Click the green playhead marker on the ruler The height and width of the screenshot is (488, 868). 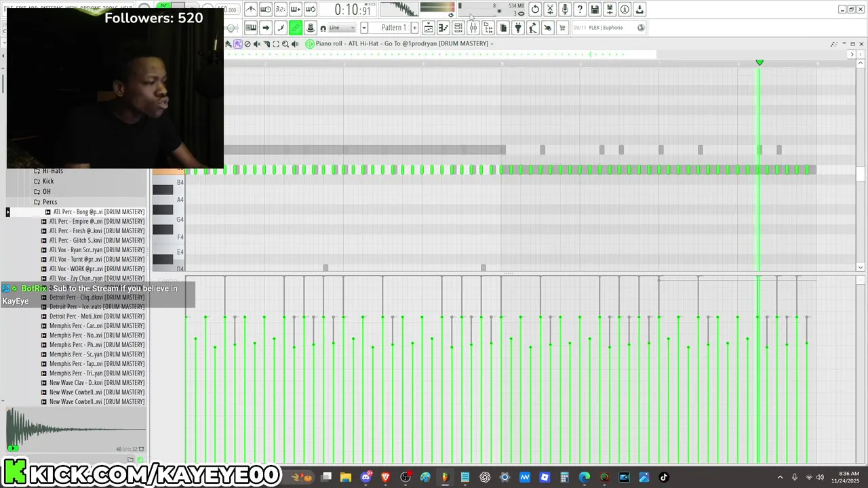click(759, 62)
